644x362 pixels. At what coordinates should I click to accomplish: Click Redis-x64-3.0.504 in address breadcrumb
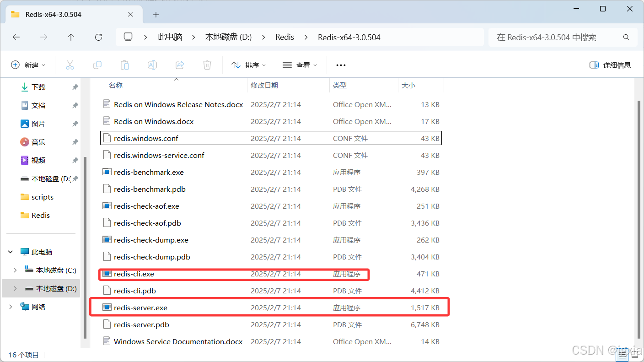tap(349, 38)
